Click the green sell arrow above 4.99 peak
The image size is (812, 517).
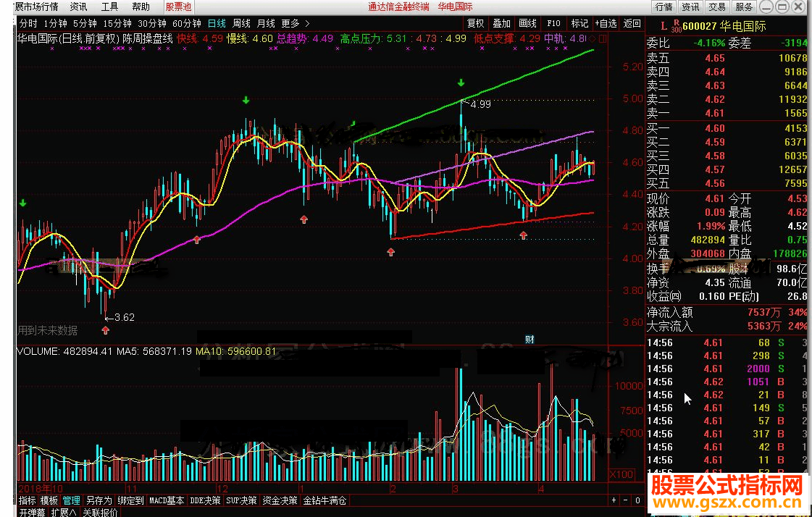461,83
